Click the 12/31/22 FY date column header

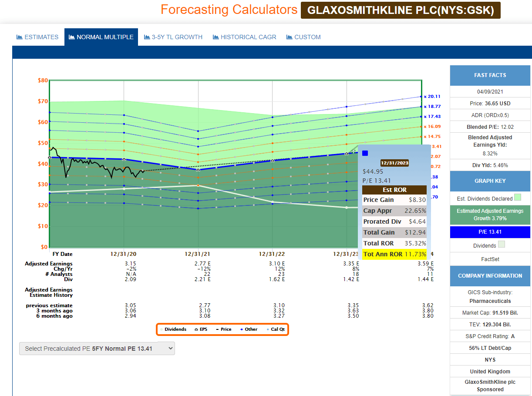pyautogui.click(x=272, y=254)
